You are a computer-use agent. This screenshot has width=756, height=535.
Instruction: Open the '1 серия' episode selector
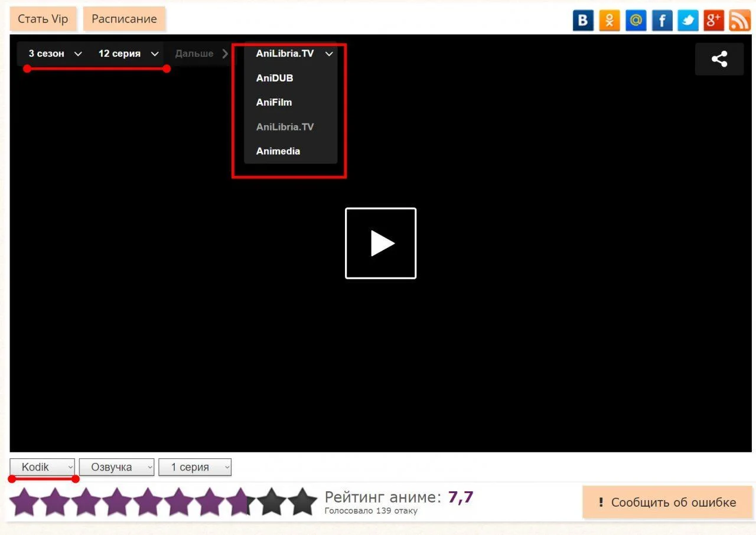coord(195,467)
